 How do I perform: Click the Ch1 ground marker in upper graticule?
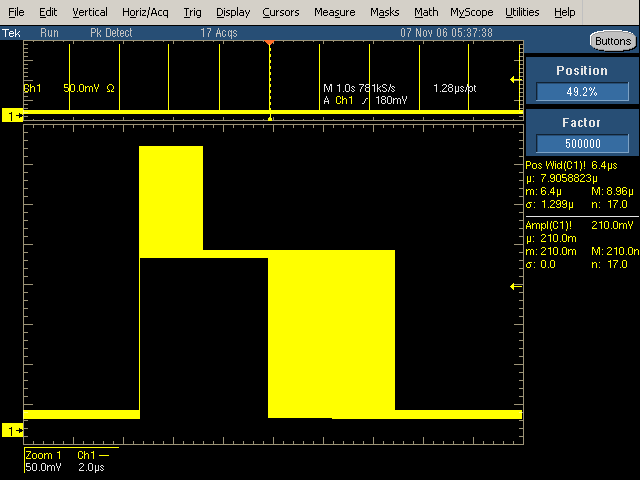click(x=13, y=117)
